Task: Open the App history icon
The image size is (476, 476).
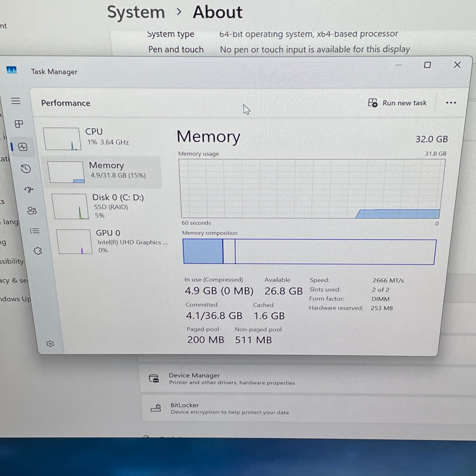Action: click(26, 169)
